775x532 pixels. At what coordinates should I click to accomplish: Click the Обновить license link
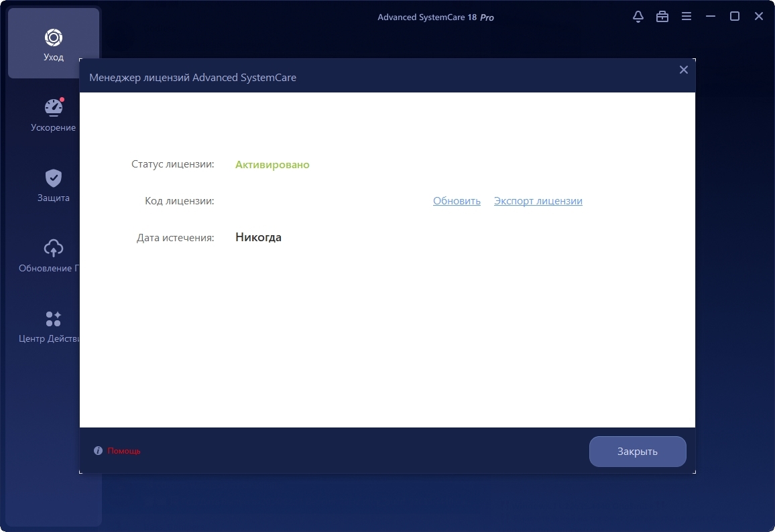pos(457,201)
